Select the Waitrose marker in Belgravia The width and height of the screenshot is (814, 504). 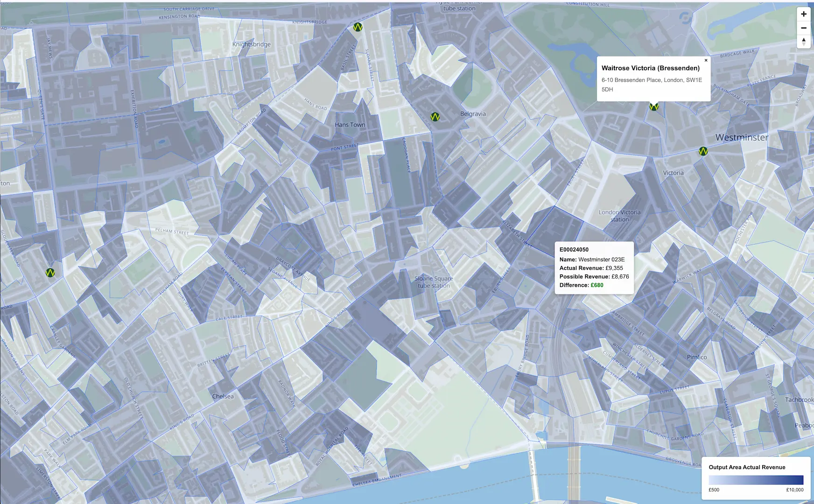(435, 117)
